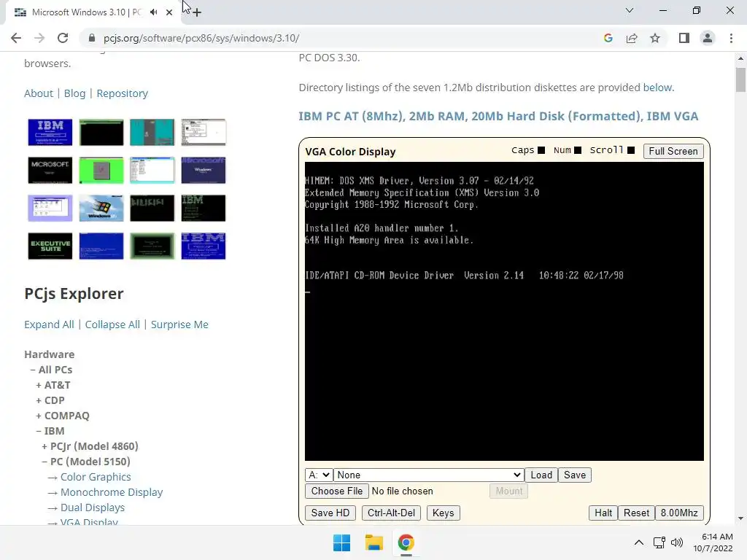Expand the PCjr (Model 4860) node
Screen dimensions: 747x560
point(90,446)
